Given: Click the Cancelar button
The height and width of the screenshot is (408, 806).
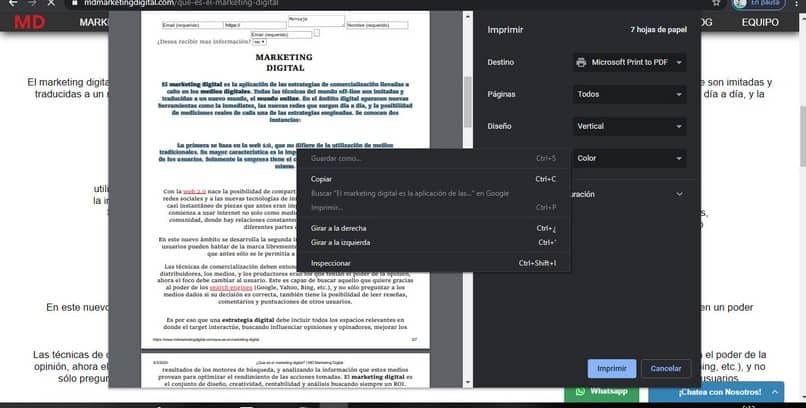Looking at the screenshot, I should (x=666, y=368).
